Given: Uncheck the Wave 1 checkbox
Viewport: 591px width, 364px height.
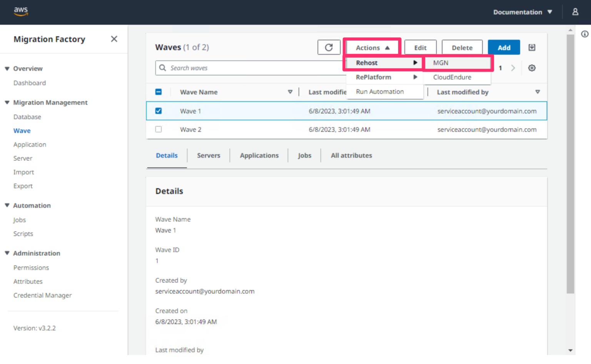Looking at the screenshot, I should point(159,110).
